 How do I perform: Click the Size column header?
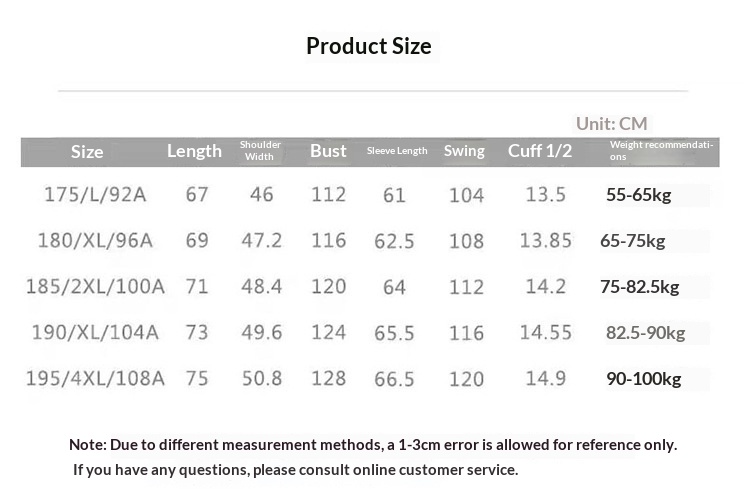click(87, 152)
